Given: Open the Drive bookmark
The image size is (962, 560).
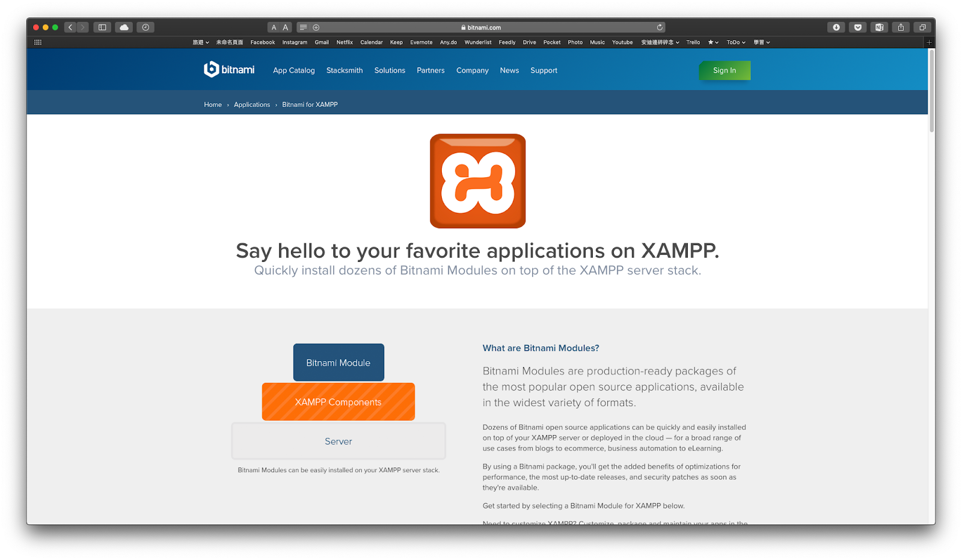Looking at the screenshot, I should coord(530,42).
